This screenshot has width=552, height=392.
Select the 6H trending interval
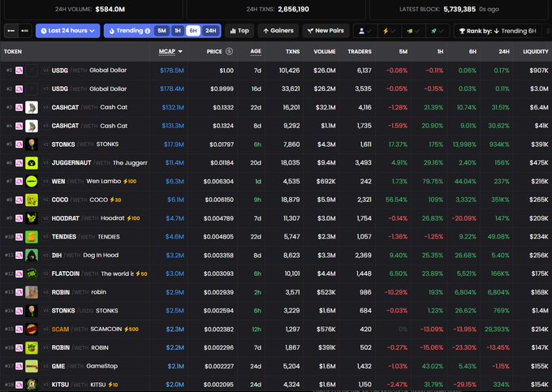[x=193, y=31]
